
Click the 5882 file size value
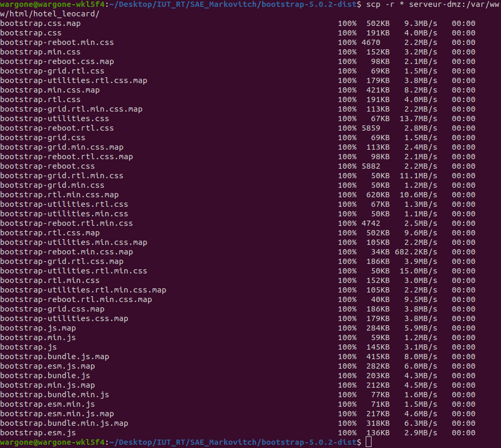click(x=370, y=166)
